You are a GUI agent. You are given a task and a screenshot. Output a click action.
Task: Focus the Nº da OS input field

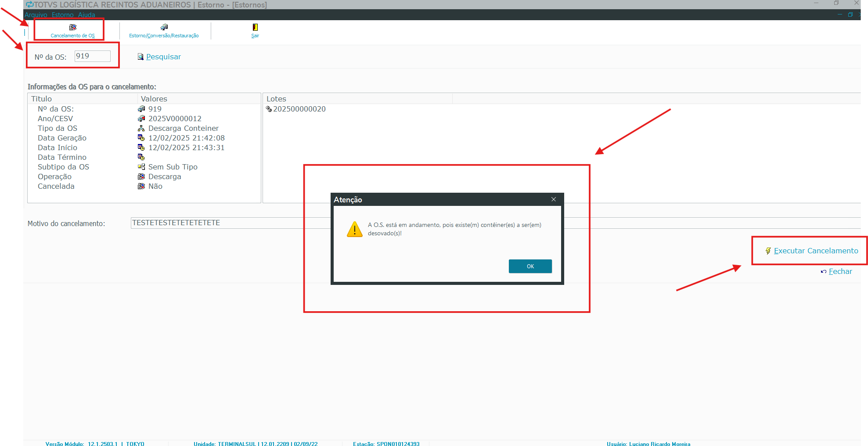[x=93, y=56]
